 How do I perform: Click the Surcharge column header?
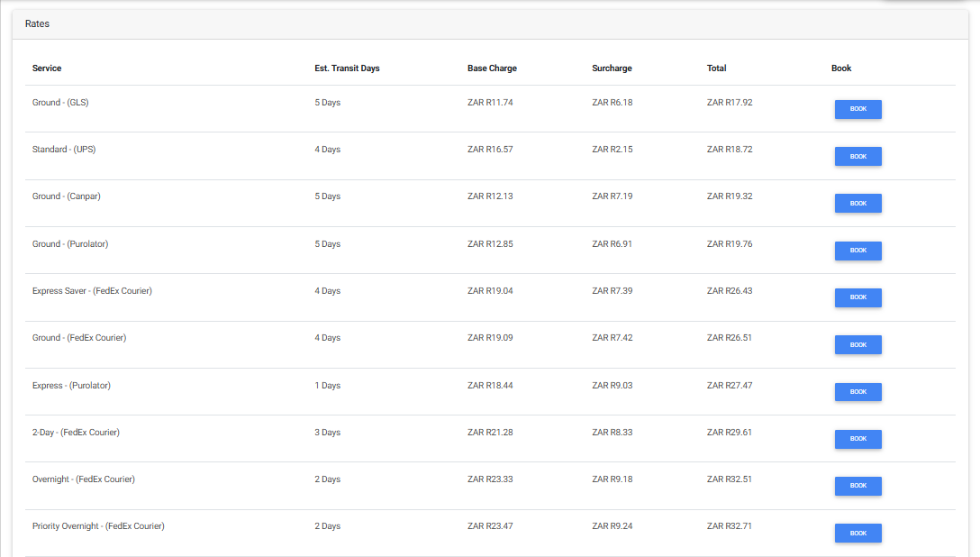[612, 68]
